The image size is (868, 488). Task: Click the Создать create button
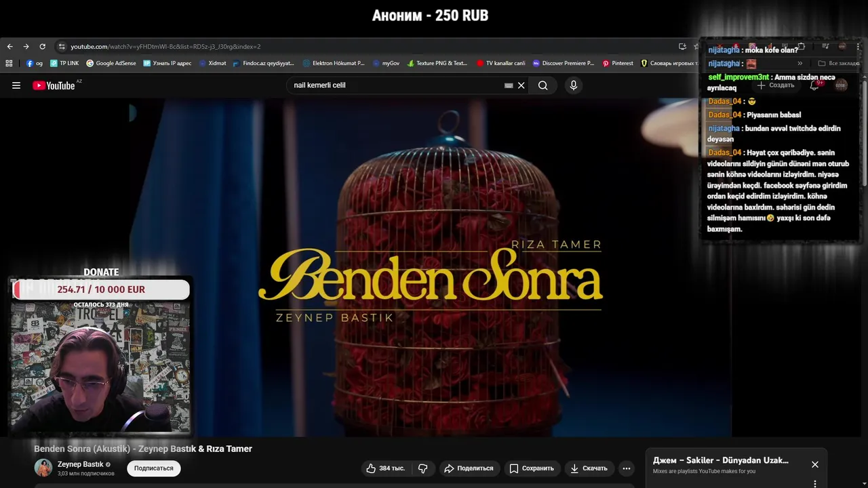[775, 85]
